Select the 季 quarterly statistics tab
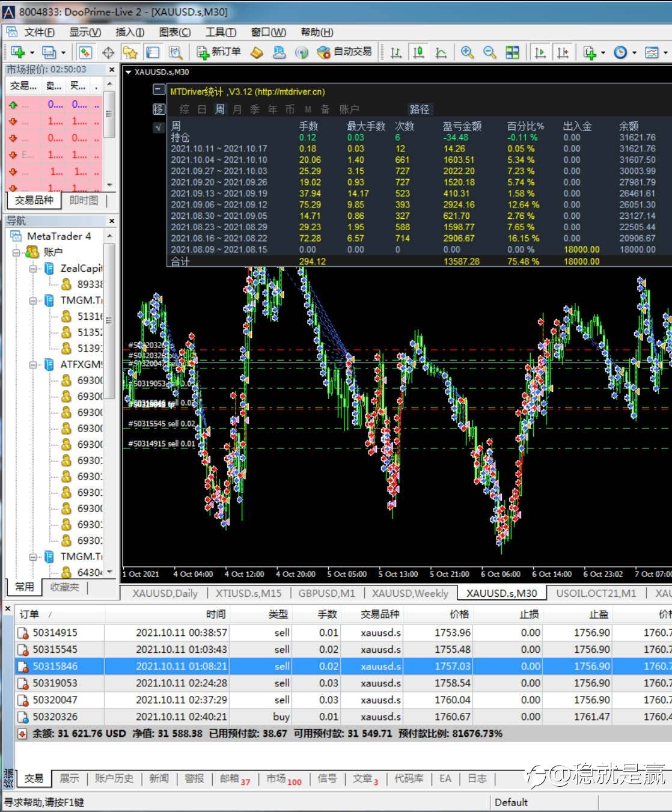This screenshot has width=672, height=812. tap(255, 109)
